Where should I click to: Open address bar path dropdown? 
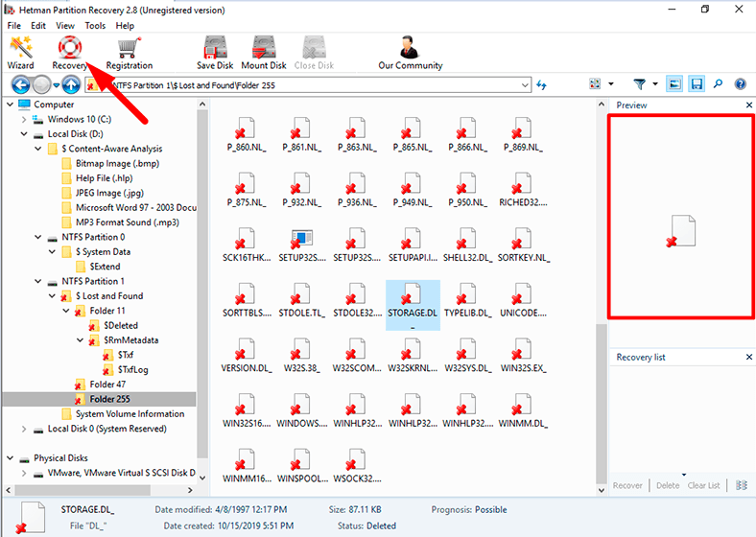coord(525,85)
